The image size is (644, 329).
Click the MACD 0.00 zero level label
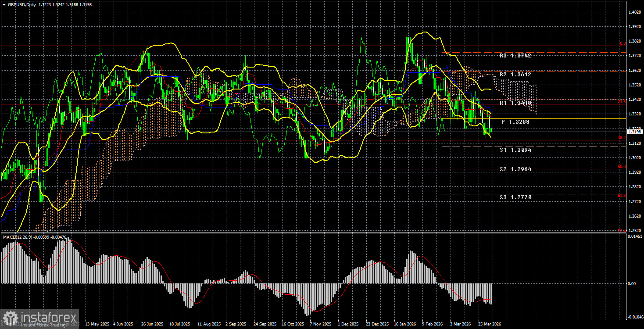pos(632,283)
